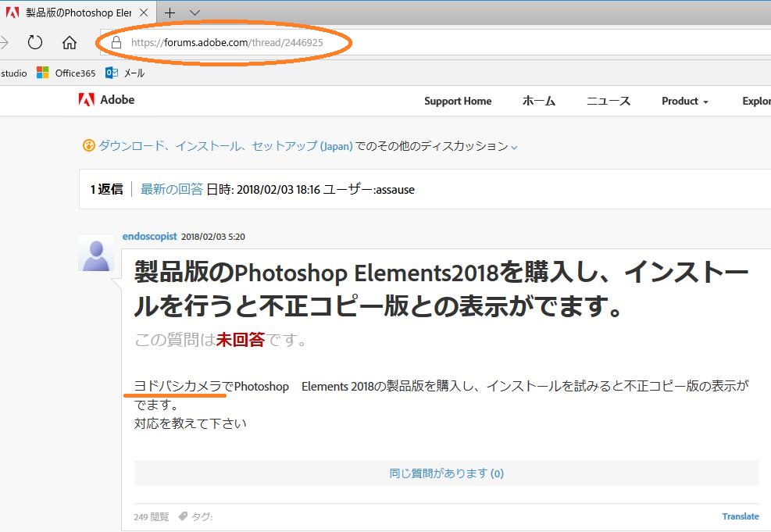
Task: Click the Translate link
Action: (x=741, y=516)
